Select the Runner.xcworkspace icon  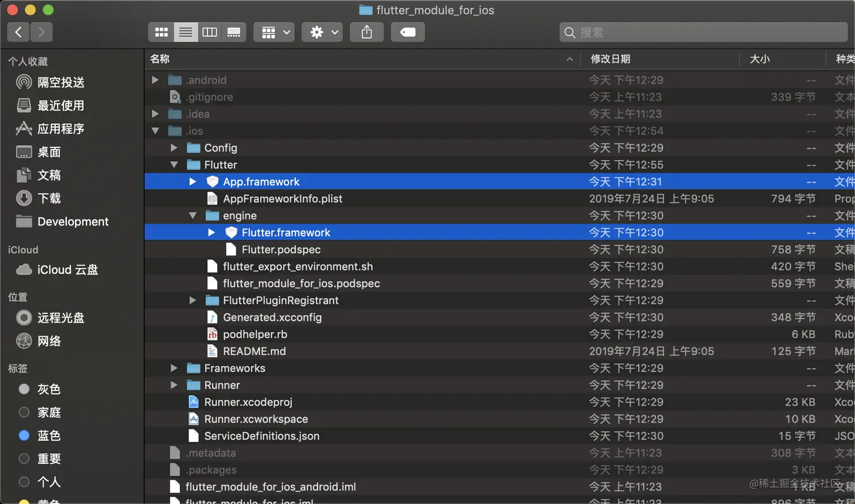193,419
